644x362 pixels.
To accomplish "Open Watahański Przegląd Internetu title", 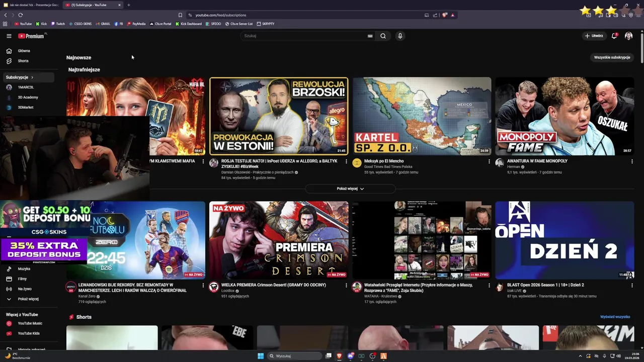I will click(419, 288).
